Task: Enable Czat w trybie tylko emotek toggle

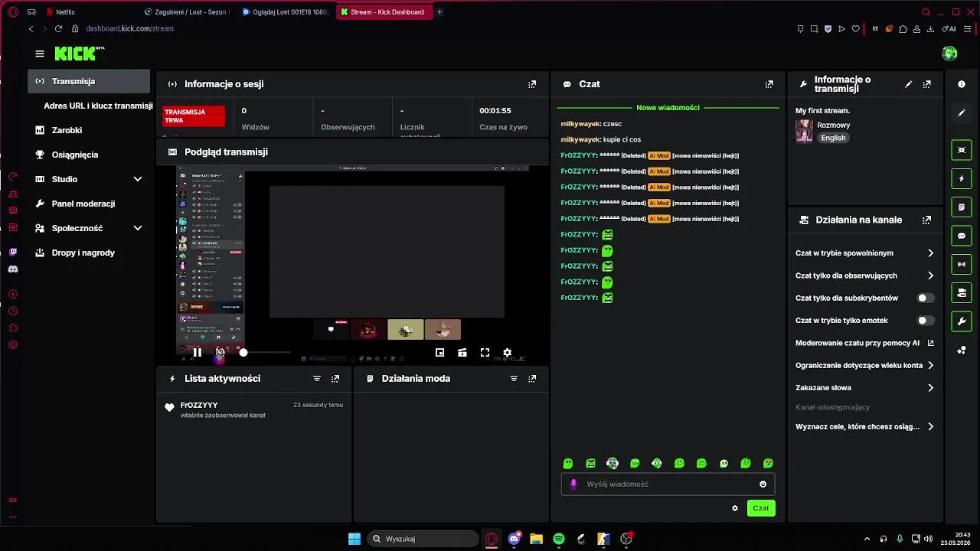Action: pyautogui.click(x=926, y=321)
